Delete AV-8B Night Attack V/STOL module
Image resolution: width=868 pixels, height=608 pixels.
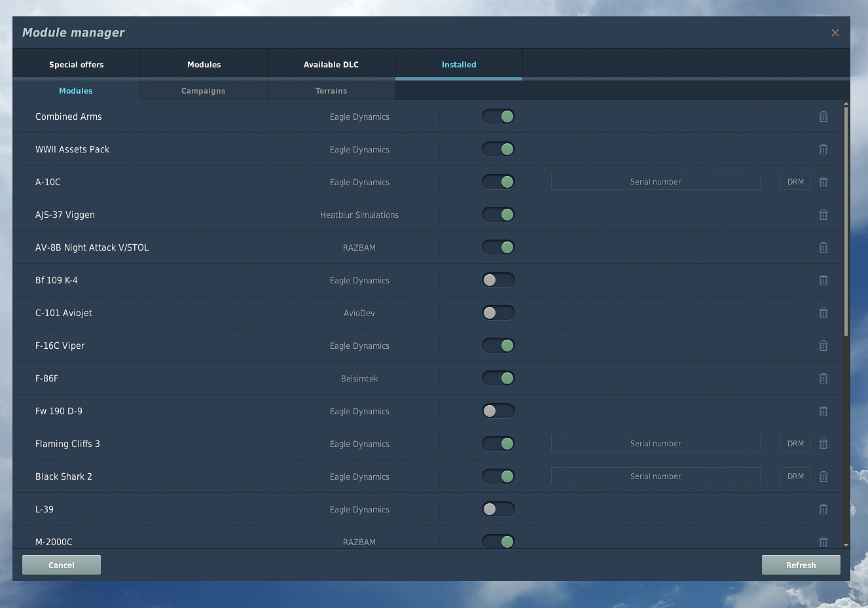pos(823,247)
